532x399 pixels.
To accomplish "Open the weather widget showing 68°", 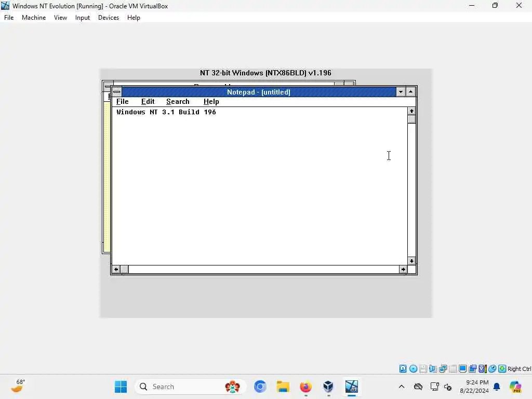I will click(x=18, y=387).
